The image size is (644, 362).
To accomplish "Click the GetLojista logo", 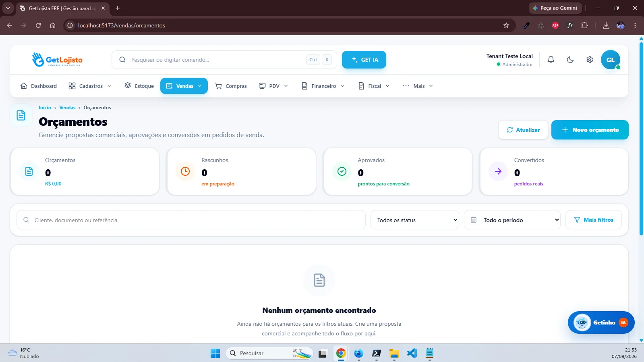I will pyautogui.click(x=57, y=60).
